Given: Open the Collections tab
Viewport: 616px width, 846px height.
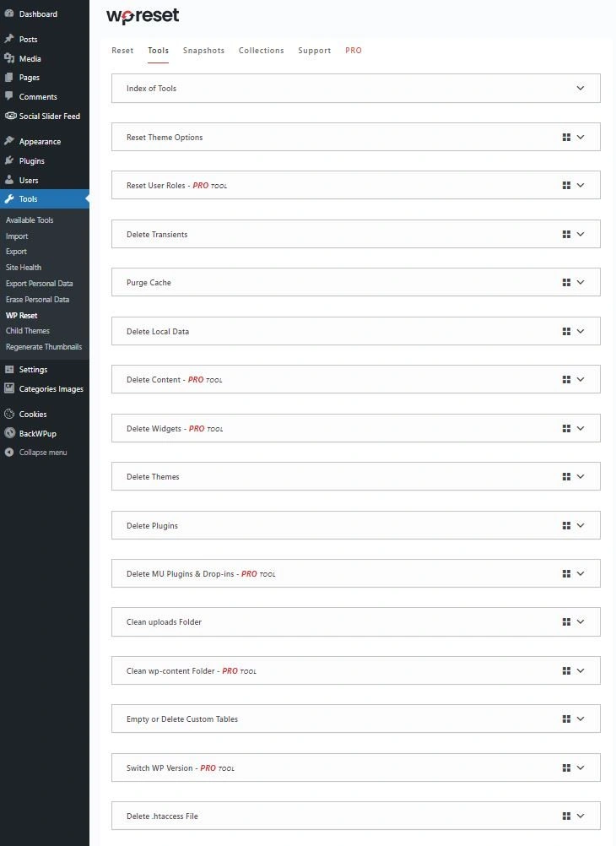Looking at the screenshot, I should (x=261, y=51).
